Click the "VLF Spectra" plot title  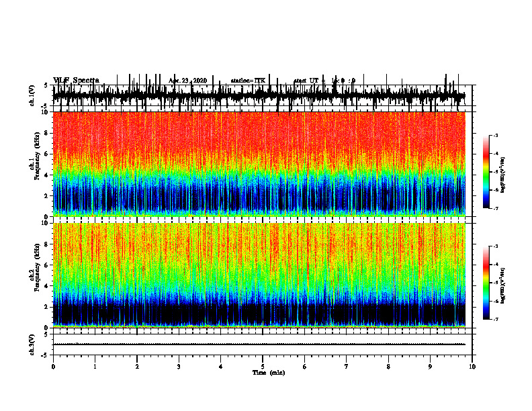(x=76, y=81)
